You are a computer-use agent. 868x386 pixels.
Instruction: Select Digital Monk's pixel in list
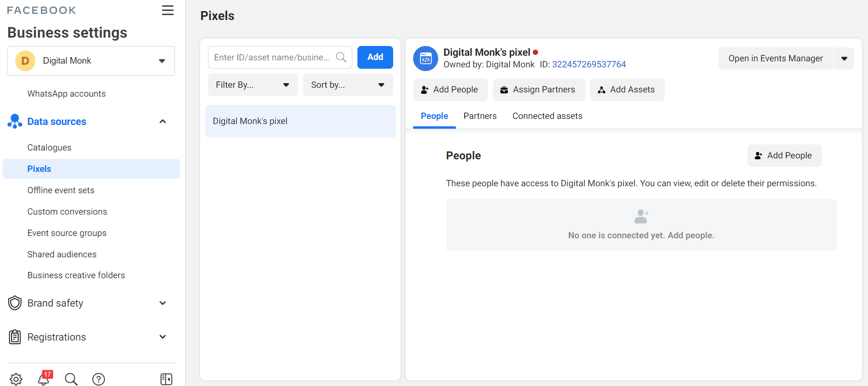click(300, 121)
